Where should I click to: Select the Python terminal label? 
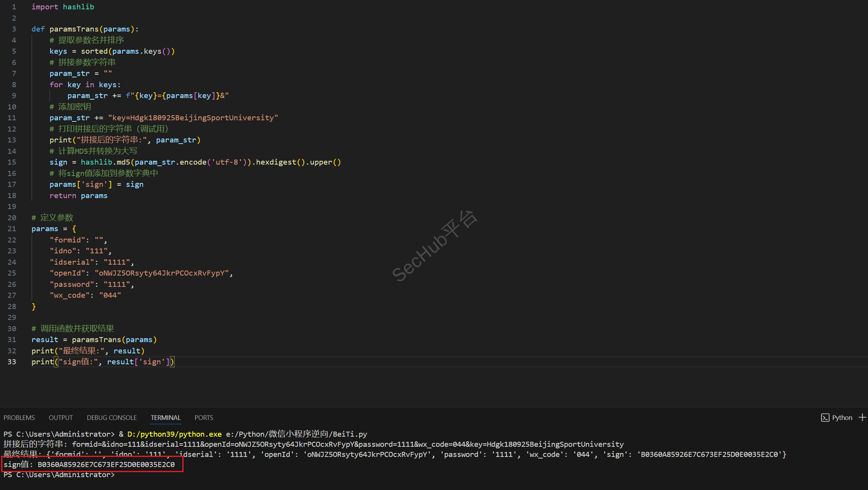[842, 418]
